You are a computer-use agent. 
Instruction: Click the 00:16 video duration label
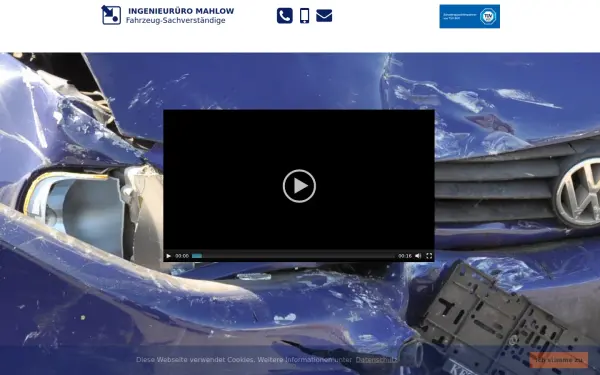click(x=405, y=256)
